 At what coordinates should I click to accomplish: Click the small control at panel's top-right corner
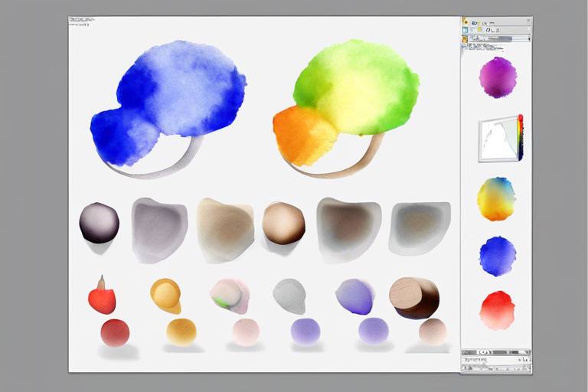(x=527, y=22)
